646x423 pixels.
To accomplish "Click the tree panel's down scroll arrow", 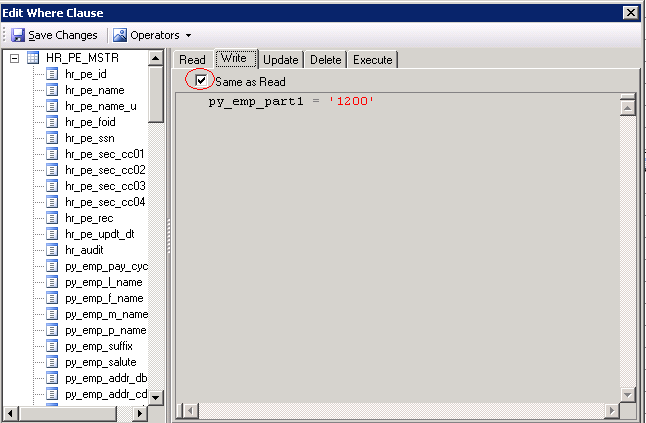I will coord(155,397).
